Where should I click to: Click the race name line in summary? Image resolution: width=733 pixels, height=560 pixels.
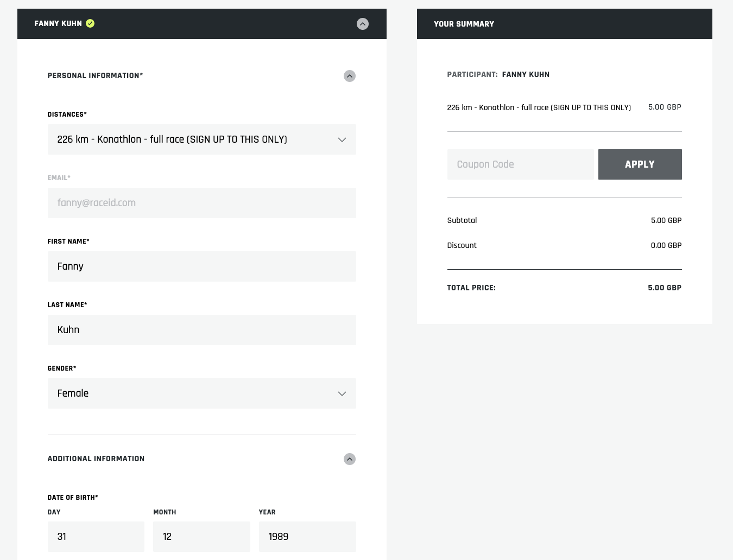point(539,107)
